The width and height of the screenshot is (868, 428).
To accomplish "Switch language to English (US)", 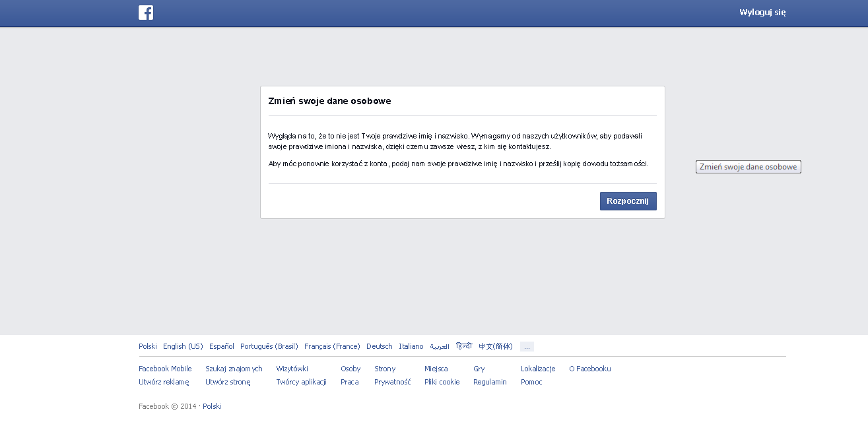I will [x=183, y=346].
